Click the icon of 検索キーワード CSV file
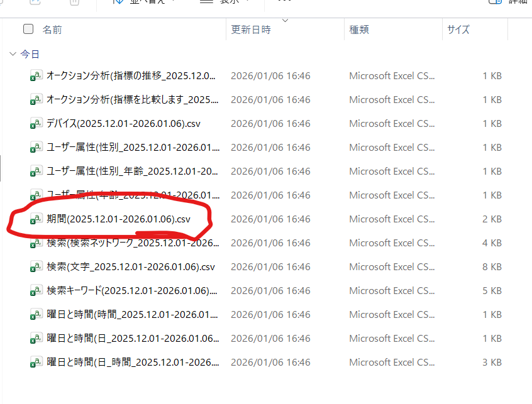This screenshot has width=532, height=404. pos(36,291)
